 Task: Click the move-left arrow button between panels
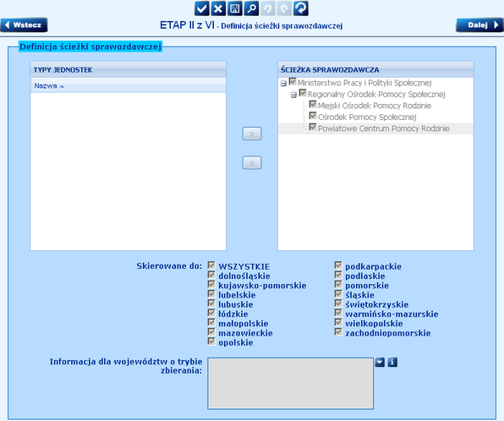252,162
